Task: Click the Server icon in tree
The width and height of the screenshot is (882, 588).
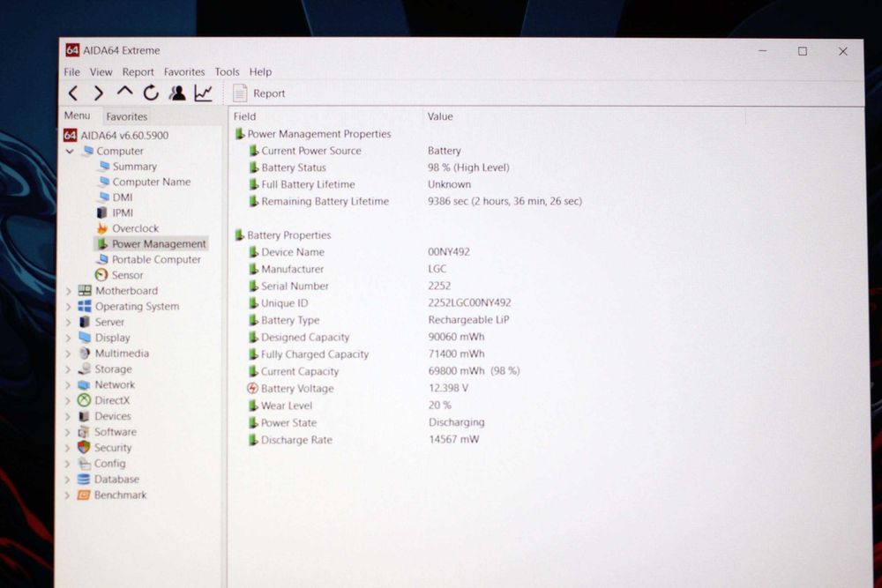Action: (x=85, y=322)
